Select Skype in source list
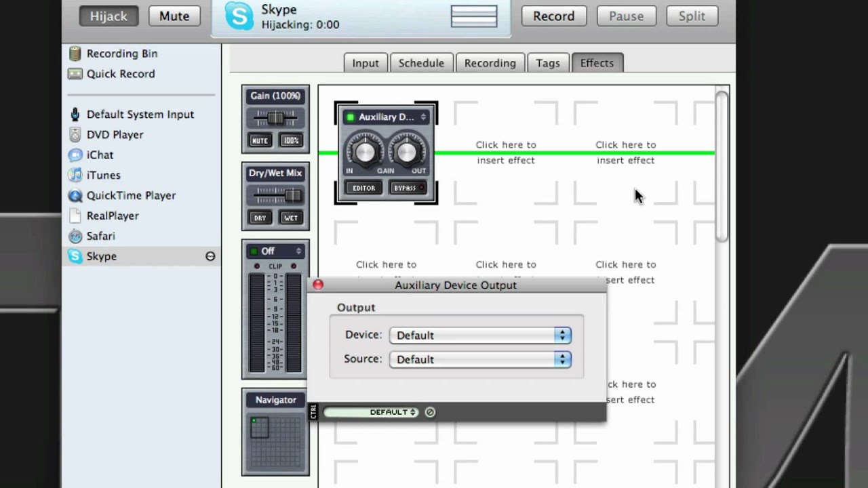 coord(141,256)
